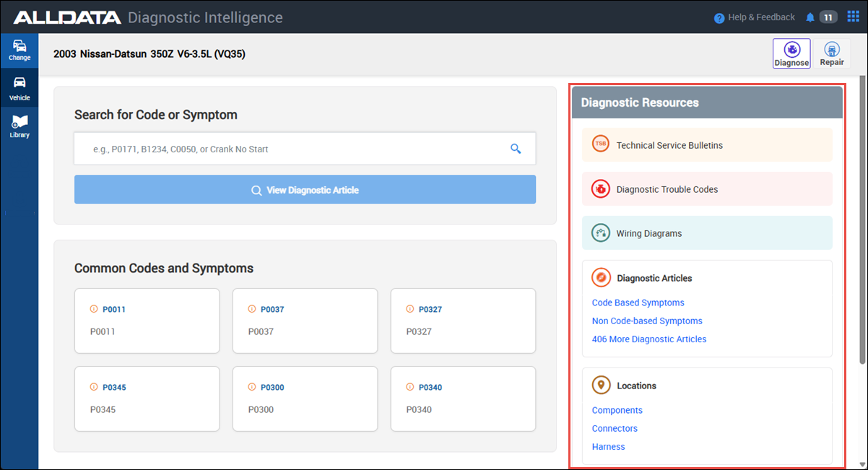
Task: Click the Diagnostic Trouble Codes engine icon
Action: tap(601, 189)
